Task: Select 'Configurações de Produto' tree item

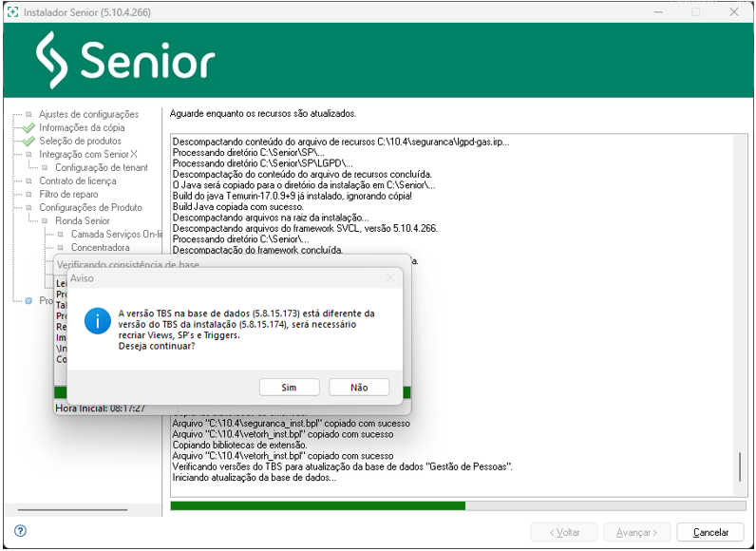Action: tap(90, 207)
